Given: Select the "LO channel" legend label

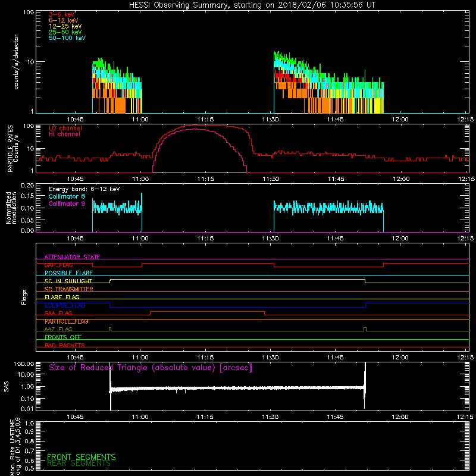Looking at the screenshot, I should click(x=65, y=128).
